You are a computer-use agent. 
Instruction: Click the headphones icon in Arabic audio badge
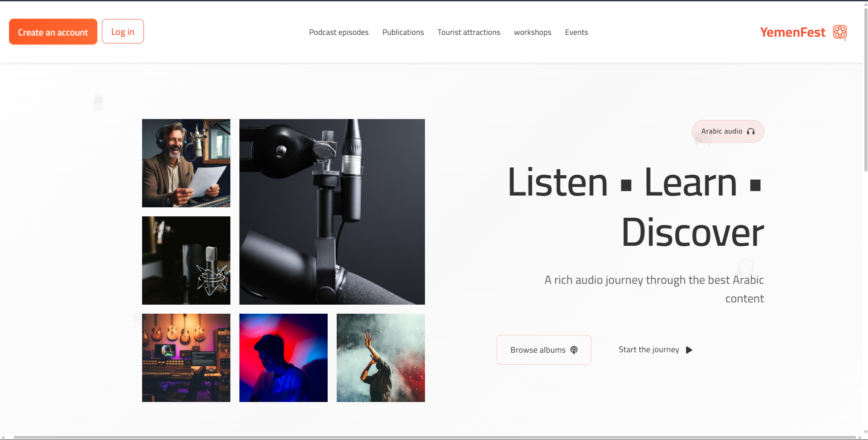coord(751,131)
